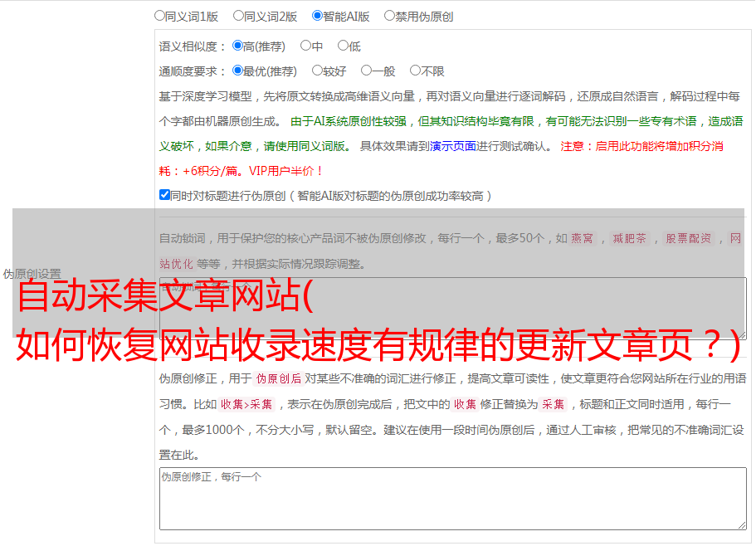
Task: Toggle 同时对标题进行伪原创 checkbox
Action: point(164,195)
